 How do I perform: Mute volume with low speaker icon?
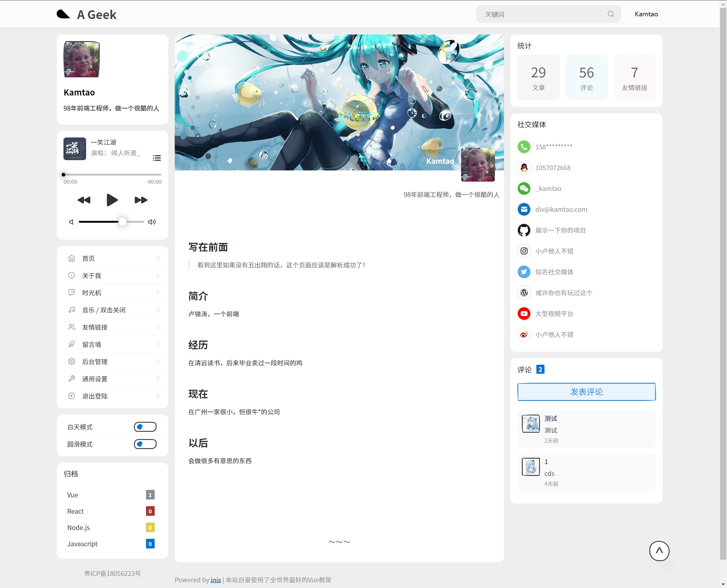coord(71,222)
